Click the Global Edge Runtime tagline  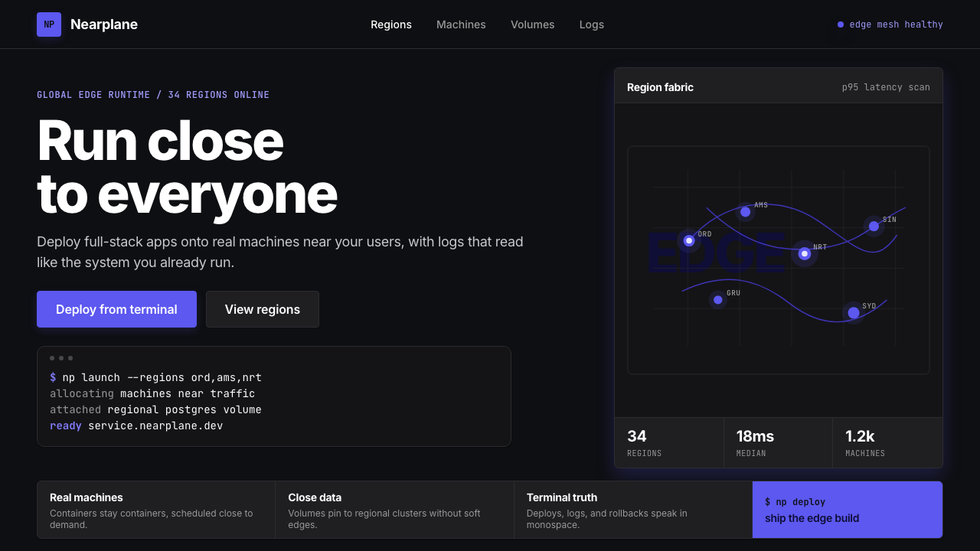153,95
